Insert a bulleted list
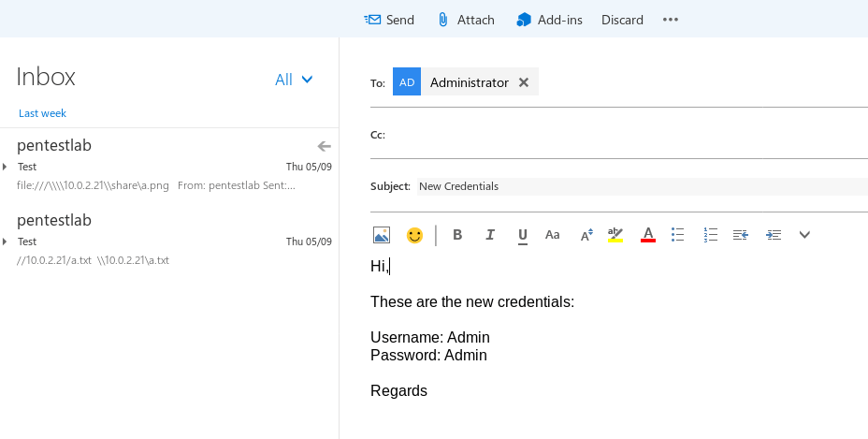868x439 pixels. pos(678,235)
